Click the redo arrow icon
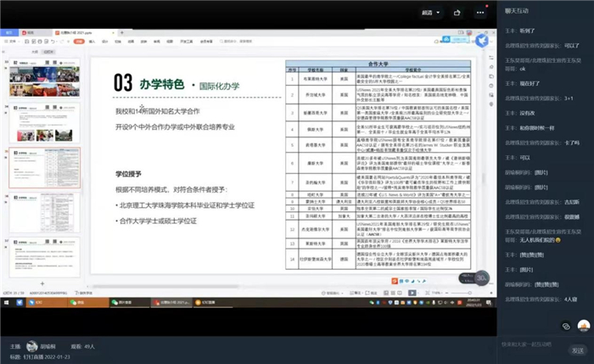This screenshot has width=594, height=364. [62, 42]
